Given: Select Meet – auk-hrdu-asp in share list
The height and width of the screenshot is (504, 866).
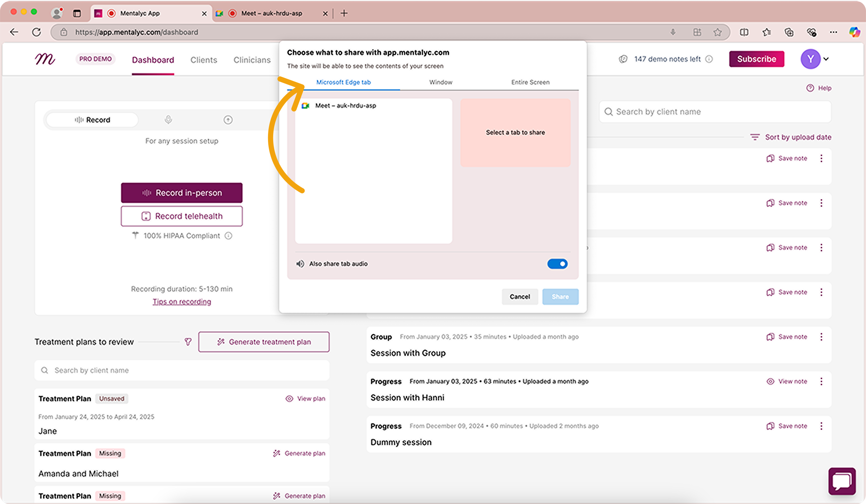Looking at the screenshot, I should pos(374,106).
